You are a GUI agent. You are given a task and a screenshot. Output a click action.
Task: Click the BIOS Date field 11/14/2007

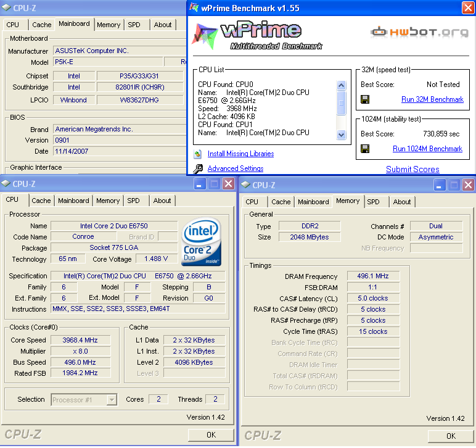coord(120,151)
